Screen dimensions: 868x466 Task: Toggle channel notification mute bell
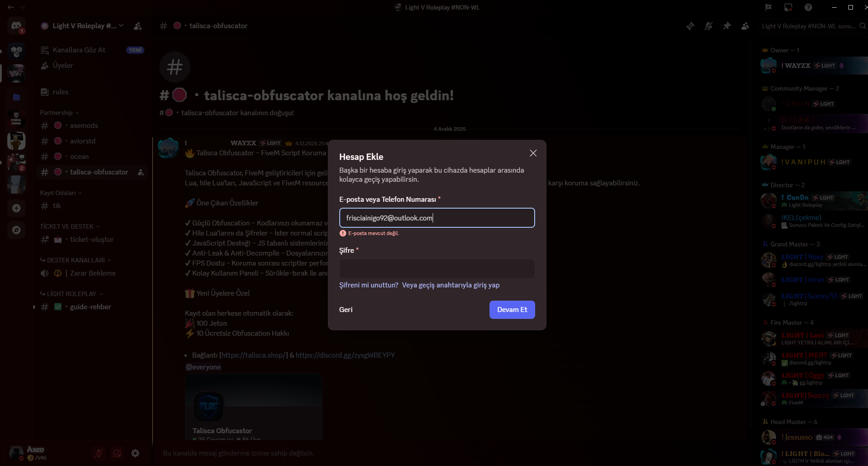(x=709, y=26)
